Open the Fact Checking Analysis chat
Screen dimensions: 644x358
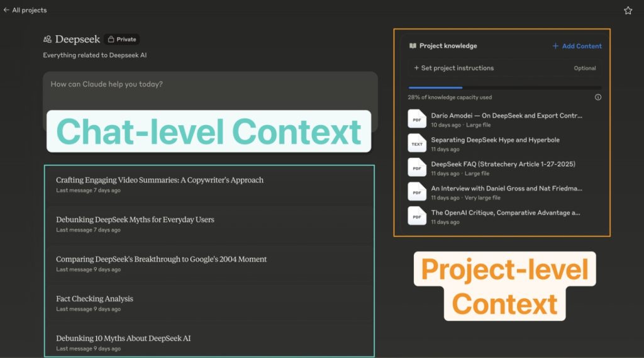point(94,299)
